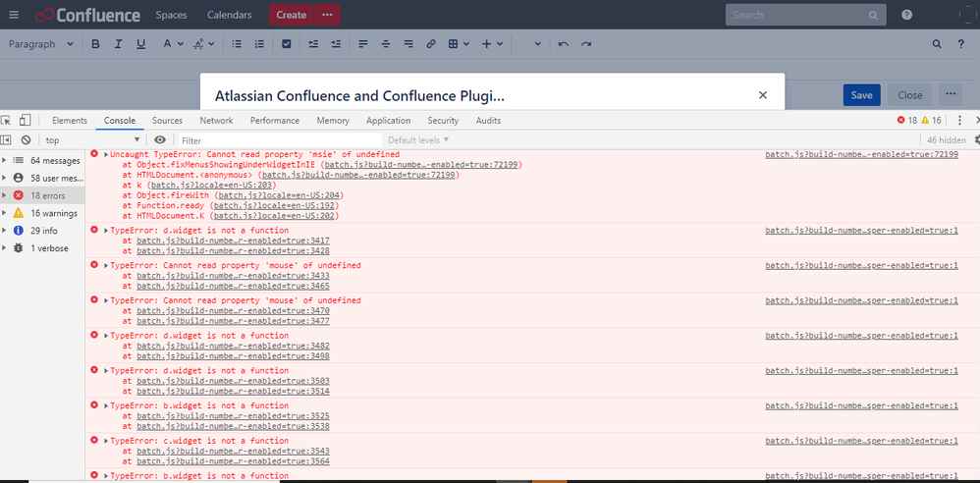Image resolution: width=980 pixels, height=483 pixels.
Task: Toggle the device toolbar in DevTools
Action: pyautogui.click(x=25, y=120)
